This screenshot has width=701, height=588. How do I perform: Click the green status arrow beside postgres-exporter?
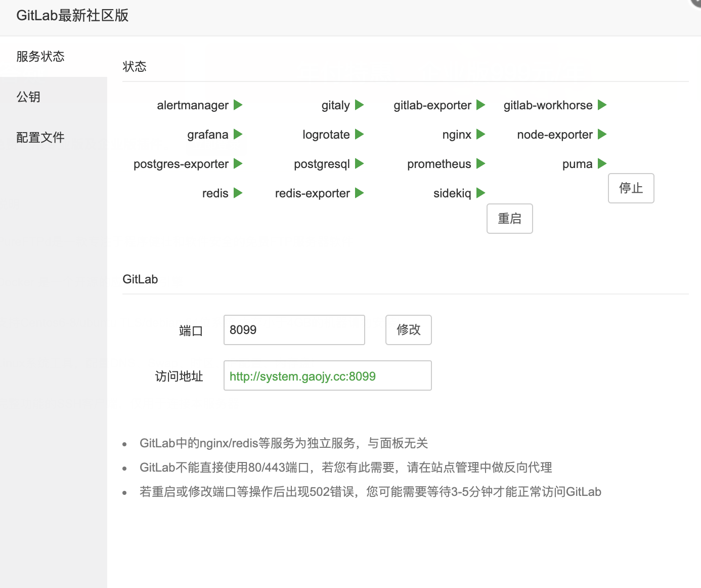tap(238, 164)
